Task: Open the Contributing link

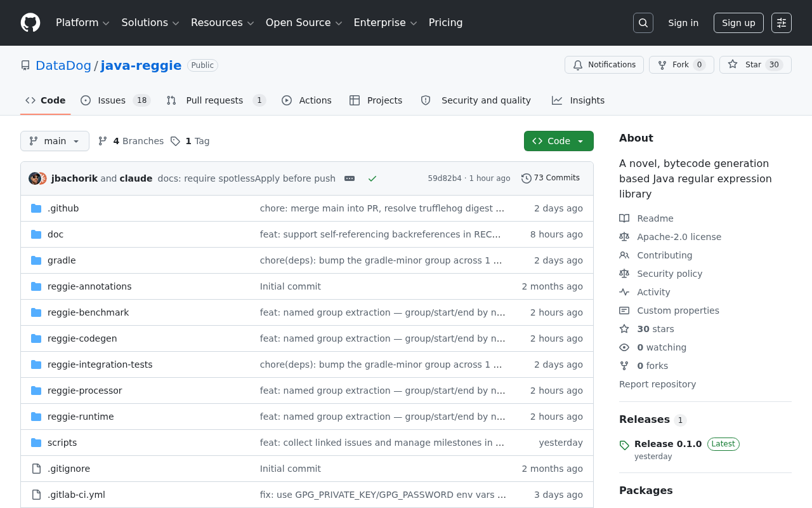Action: [656, 255]
